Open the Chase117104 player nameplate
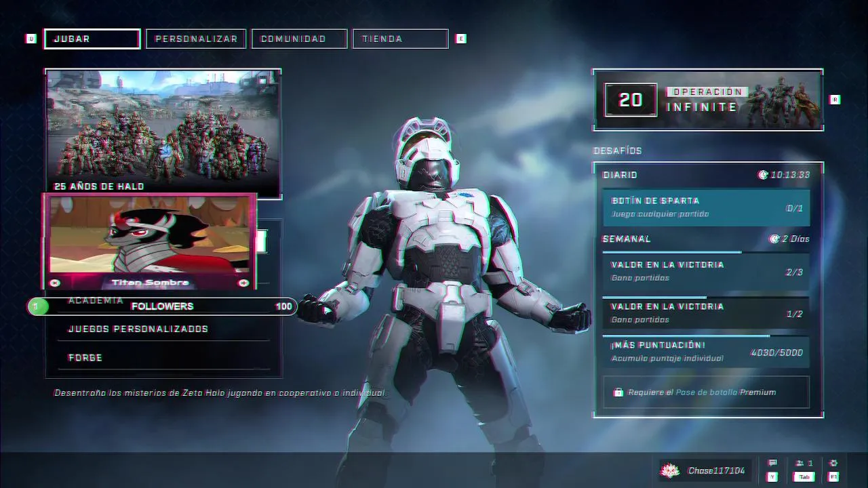868x488 pixels. pos(705,470)
